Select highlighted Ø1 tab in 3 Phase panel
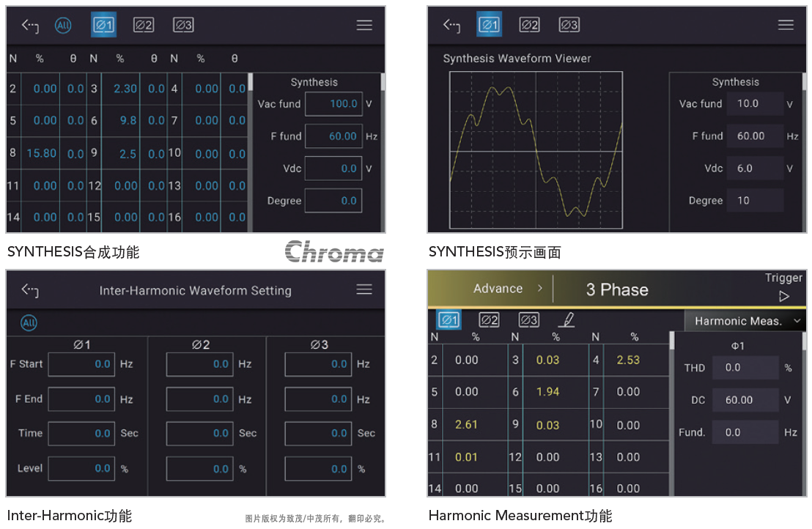Screen dimensions: 812x529 [449, 320]
